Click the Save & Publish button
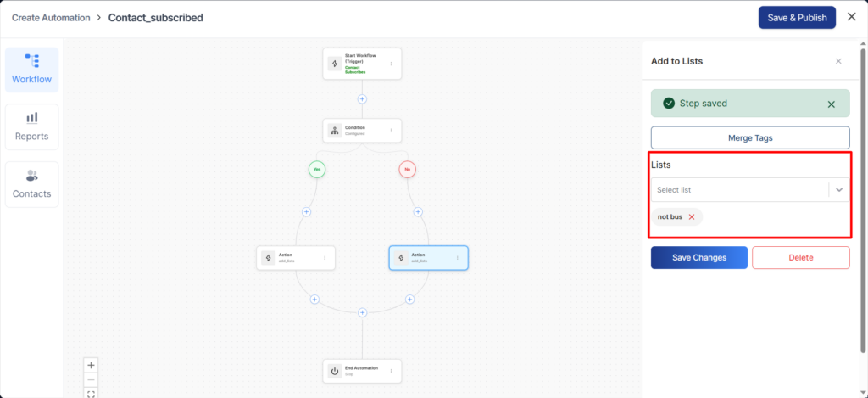868x398 pixels. [x=796, y=17]
